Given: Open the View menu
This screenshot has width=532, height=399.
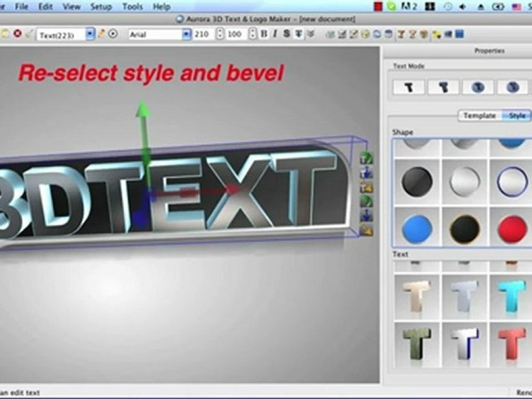Looking at the screenshot, I should coord(71,7).
